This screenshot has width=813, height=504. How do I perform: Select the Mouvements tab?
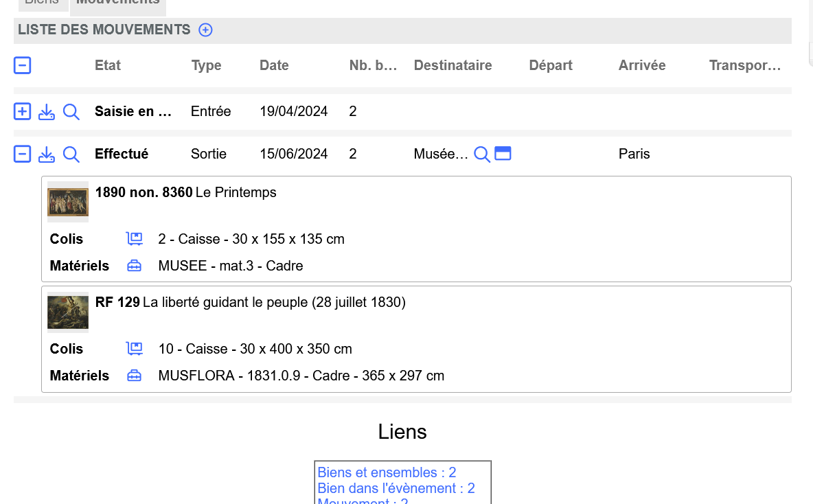[117, 3]
